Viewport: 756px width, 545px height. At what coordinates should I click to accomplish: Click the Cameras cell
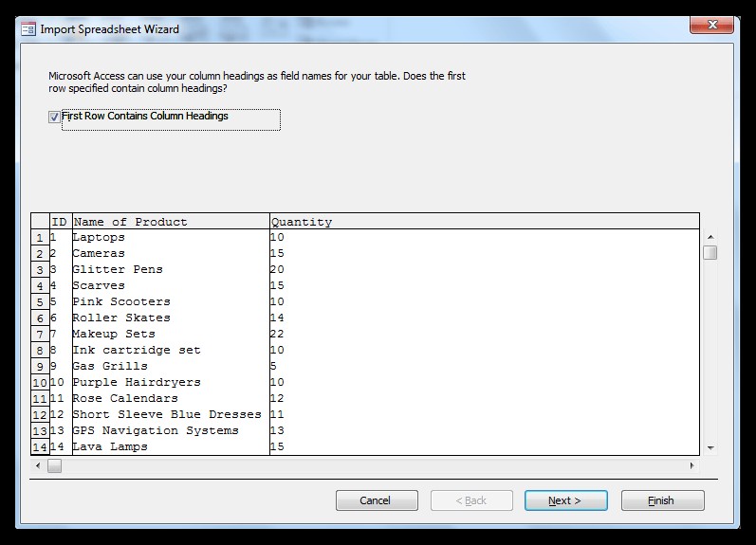pos(171,253)
